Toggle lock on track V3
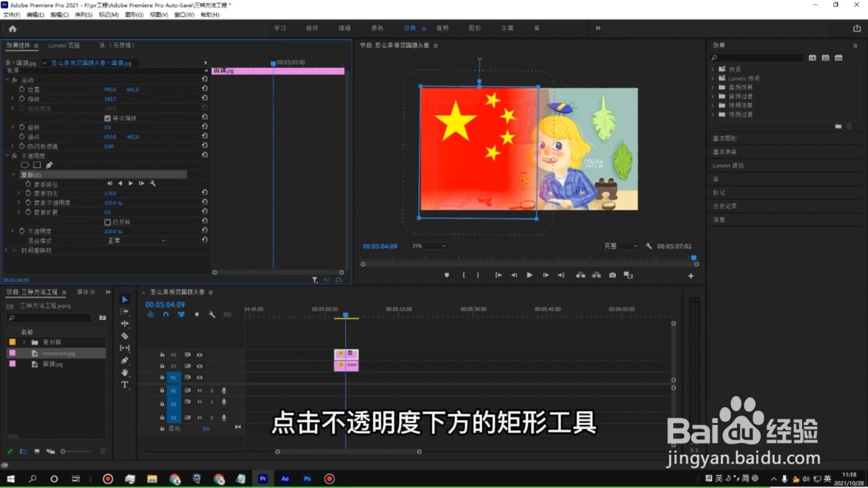 [x=162, y=355]
